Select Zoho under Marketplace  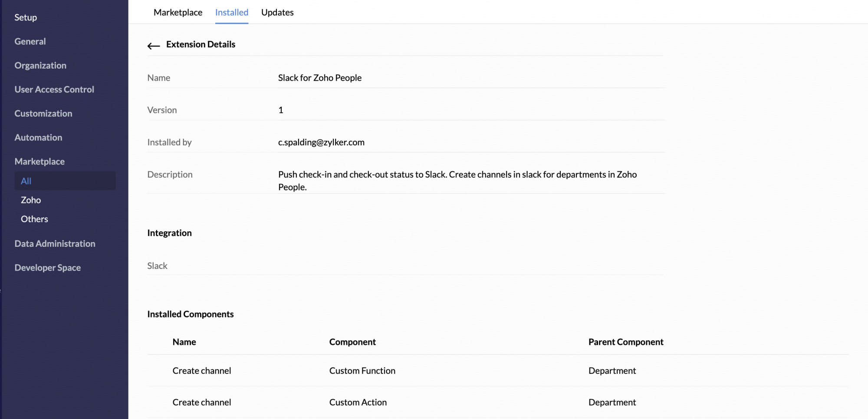[x=31, y=200]
